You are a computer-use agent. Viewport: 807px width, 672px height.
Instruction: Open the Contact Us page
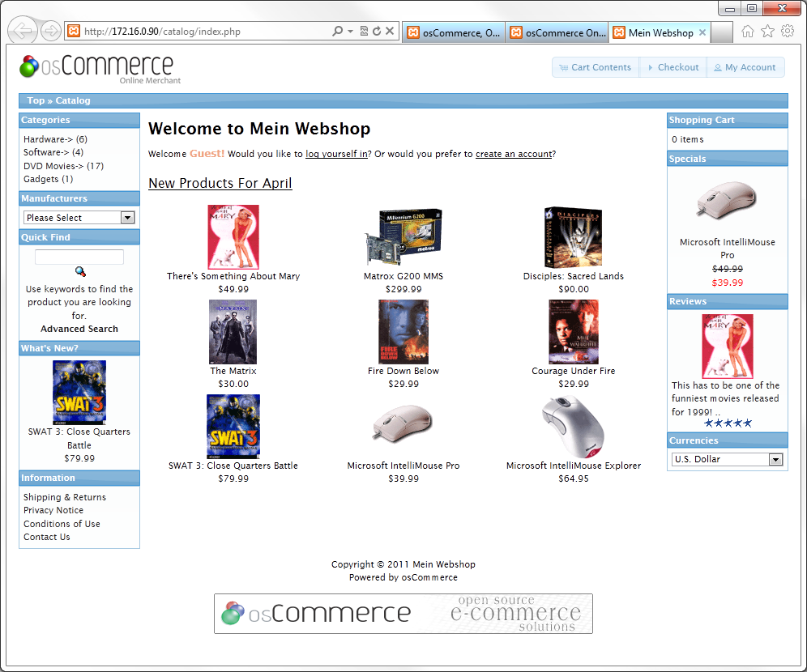point(47,537)
